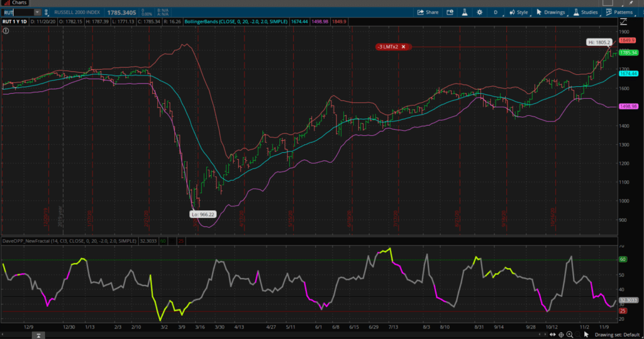This screenshot has width=644, height=339.
Task: Click the info circle icon on chart
Action: coord(6,31)
